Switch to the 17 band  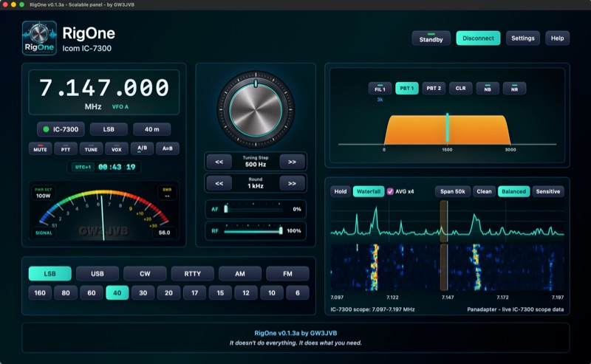(194, 293)
